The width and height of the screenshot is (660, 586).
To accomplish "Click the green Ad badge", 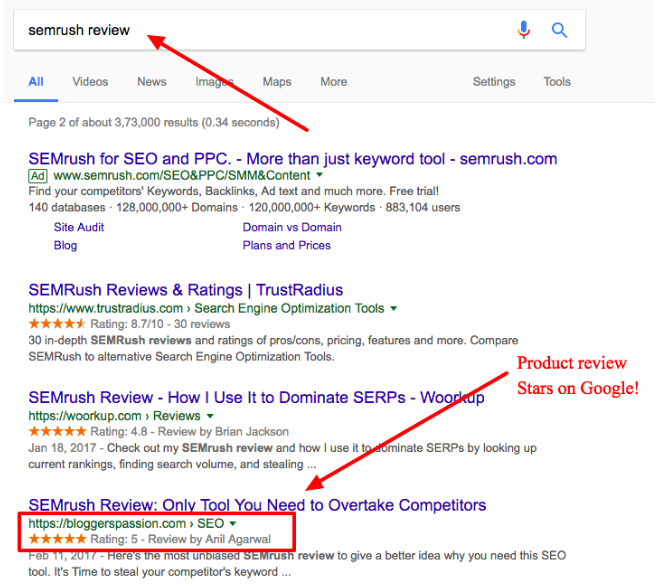I will [38, 176].
